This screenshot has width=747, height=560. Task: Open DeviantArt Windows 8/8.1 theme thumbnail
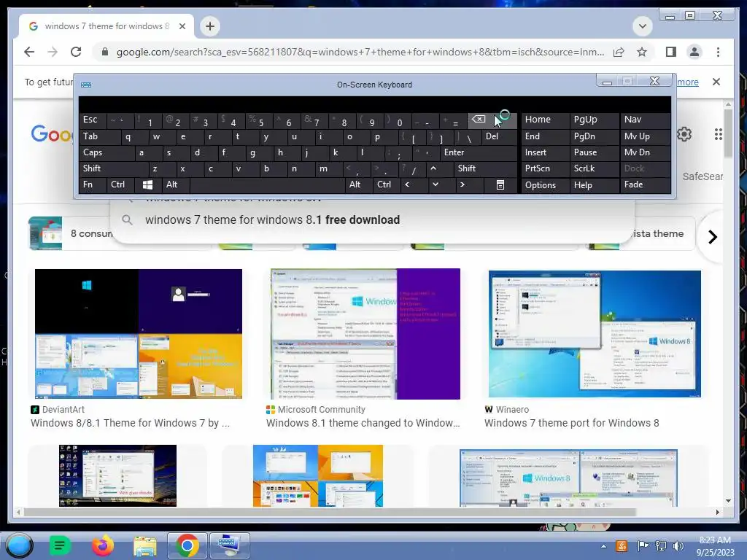tap(139, 334)
